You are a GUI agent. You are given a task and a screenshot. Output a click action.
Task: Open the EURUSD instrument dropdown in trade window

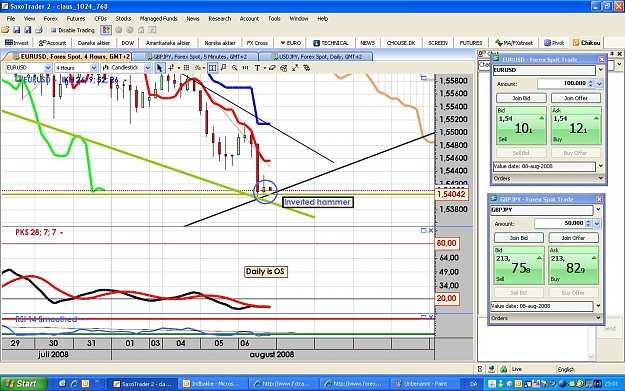601,70
